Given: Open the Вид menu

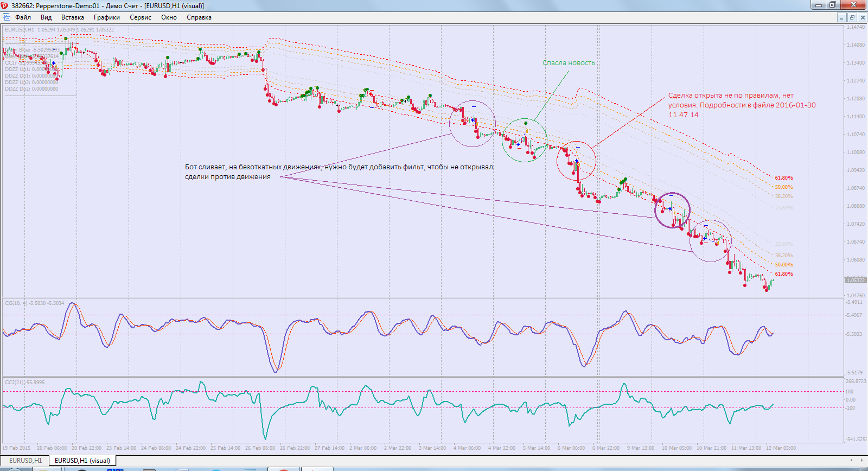Looking at the screenshot, I should point(46,17).
